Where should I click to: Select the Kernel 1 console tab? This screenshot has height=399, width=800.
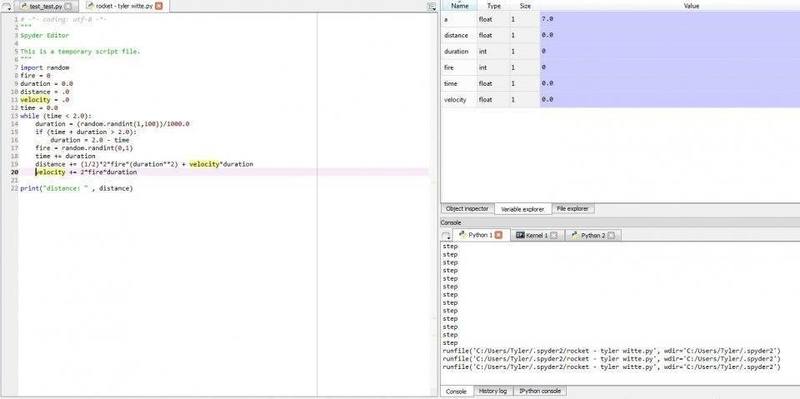click(x=537, y=235)
